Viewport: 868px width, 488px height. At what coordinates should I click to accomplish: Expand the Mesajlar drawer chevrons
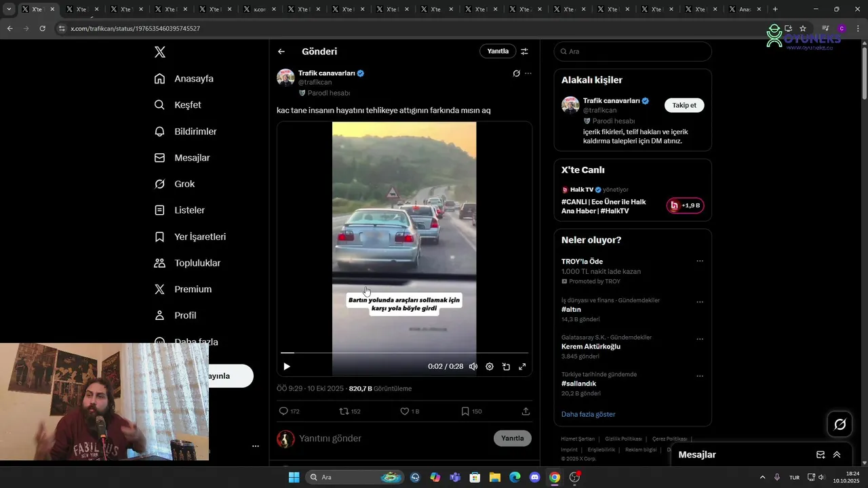pos(837,455)
